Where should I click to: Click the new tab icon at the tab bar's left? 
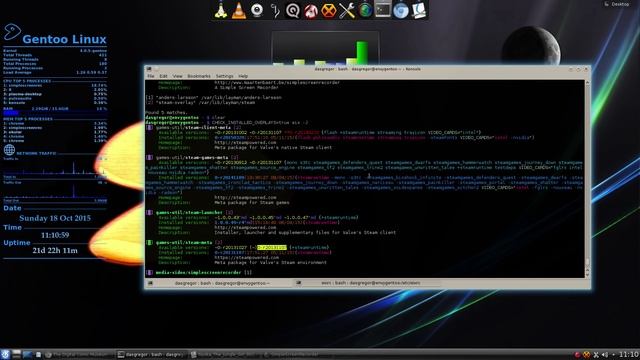click(x=150, y=283)
